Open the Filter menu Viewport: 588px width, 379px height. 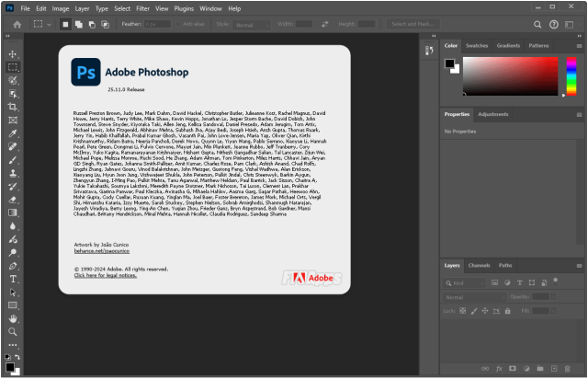pos(142,8)
